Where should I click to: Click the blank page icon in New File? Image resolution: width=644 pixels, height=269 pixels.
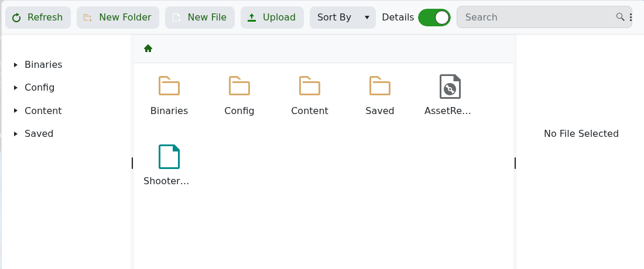coord(176,18)
